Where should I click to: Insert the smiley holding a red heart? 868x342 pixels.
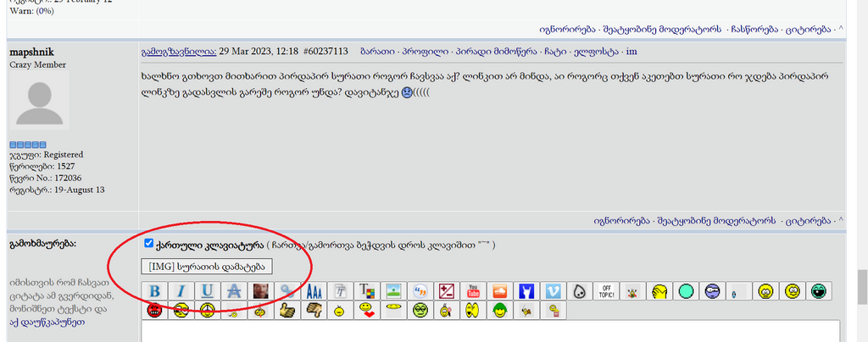(367, 311)
